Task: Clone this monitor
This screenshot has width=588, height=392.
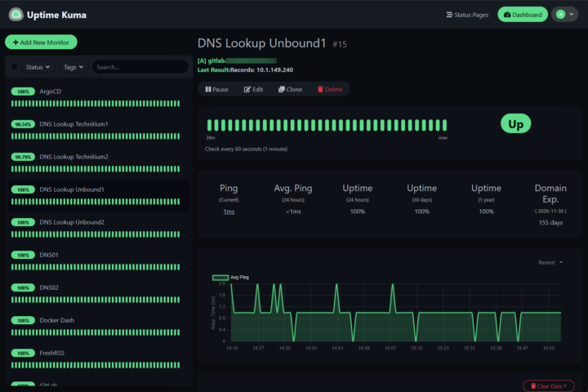Action: (290, 89)
